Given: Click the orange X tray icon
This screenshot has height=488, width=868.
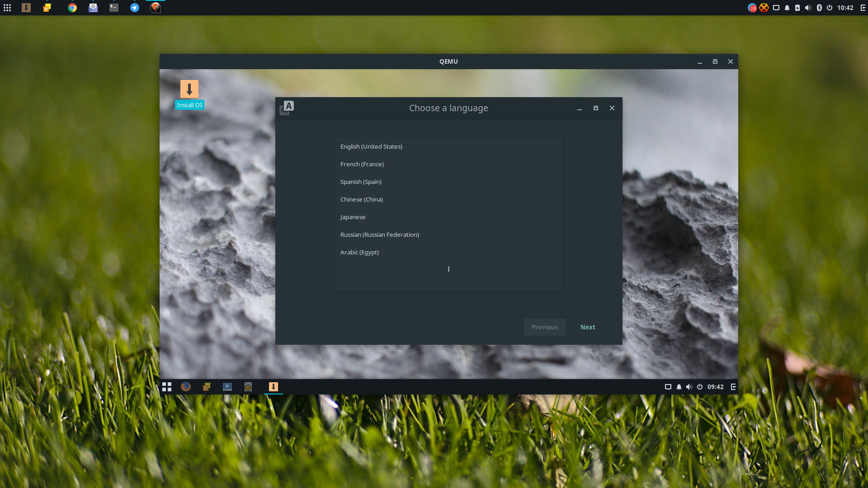Looking at the screenshot, I should coord(764,8).
